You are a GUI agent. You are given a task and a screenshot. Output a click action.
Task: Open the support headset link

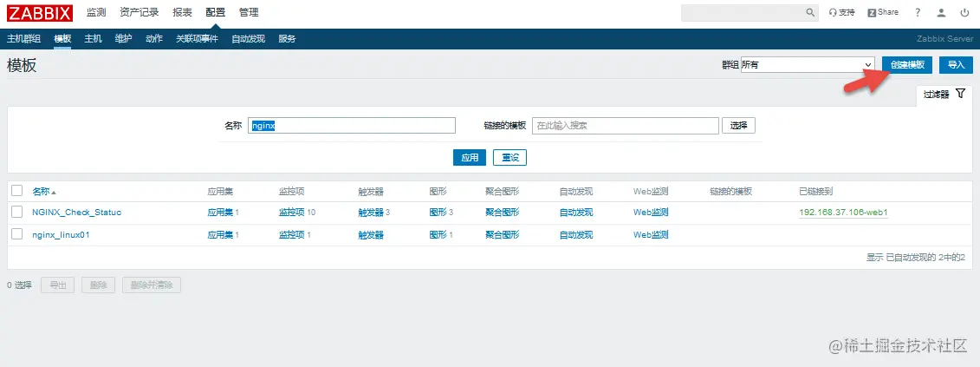pyautogui.click(x=841, y=12)
